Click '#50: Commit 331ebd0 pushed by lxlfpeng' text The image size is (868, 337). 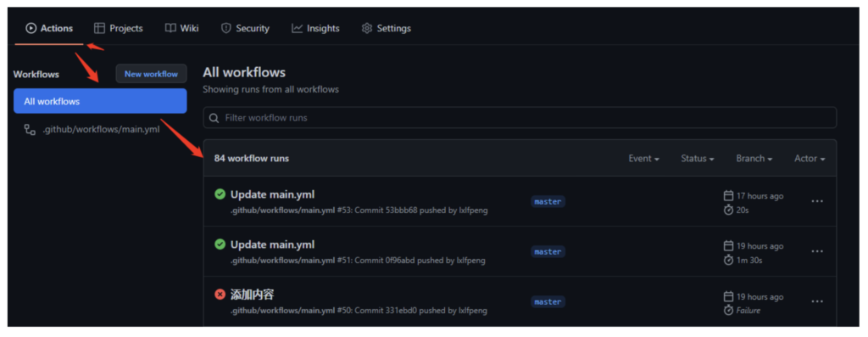[413, 311]
